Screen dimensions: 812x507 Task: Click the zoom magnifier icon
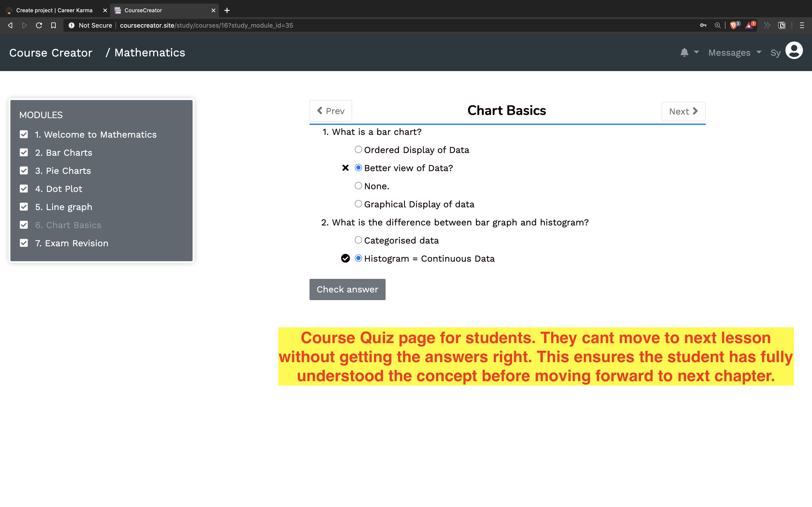717,26
